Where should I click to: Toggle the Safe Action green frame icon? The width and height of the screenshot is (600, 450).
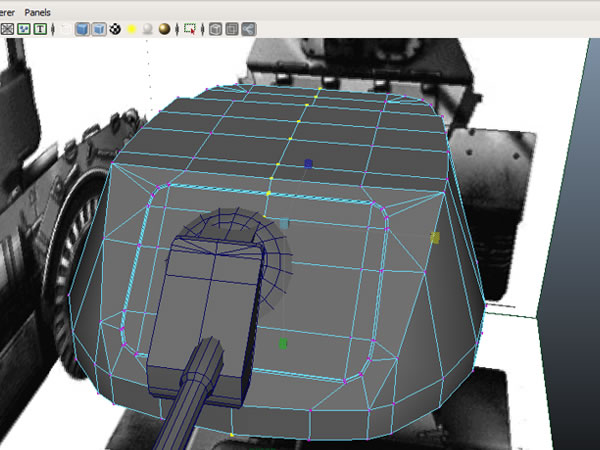pos(24,29)
